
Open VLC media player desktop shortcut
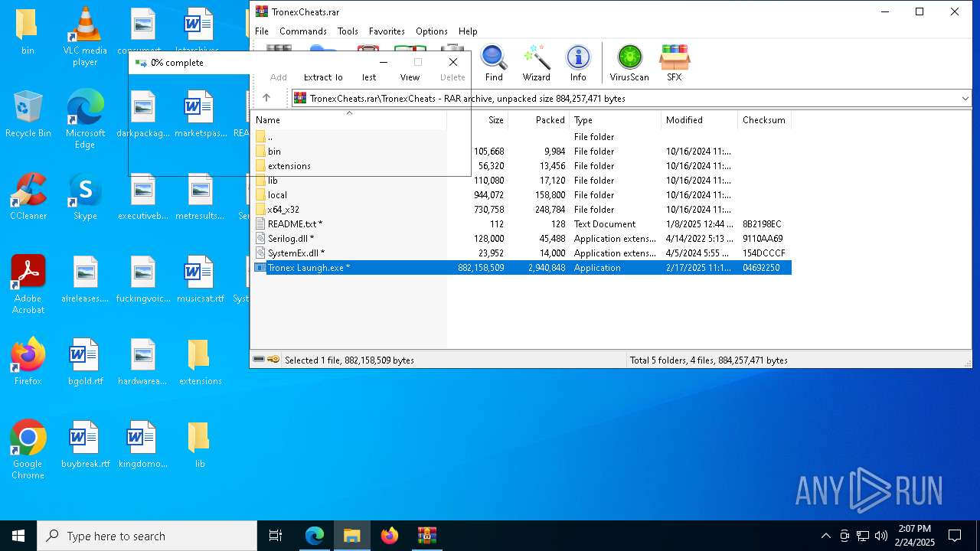click(x=85, y=36)
